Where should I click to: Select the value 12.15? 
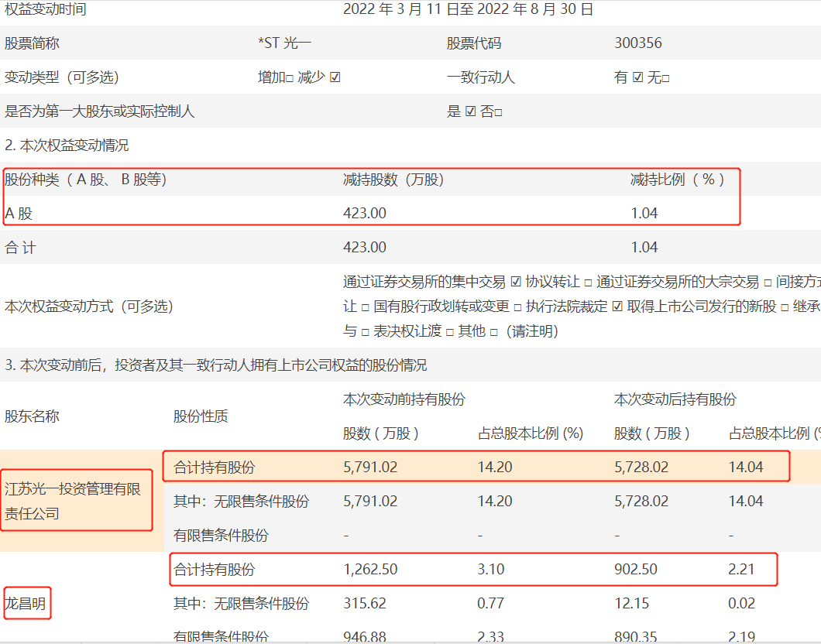[631, 604]
